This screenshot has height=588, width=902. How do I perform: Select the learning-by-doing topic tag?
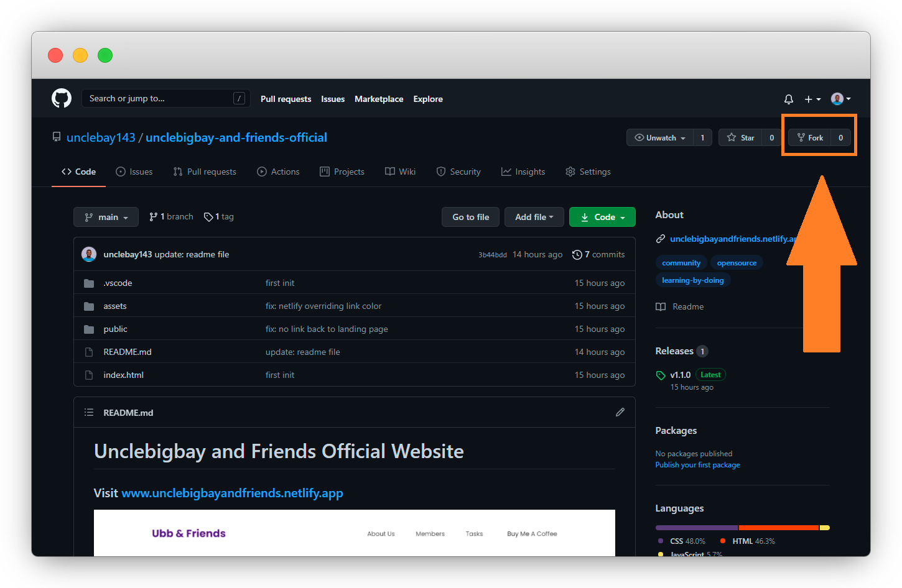pos(693,280)
